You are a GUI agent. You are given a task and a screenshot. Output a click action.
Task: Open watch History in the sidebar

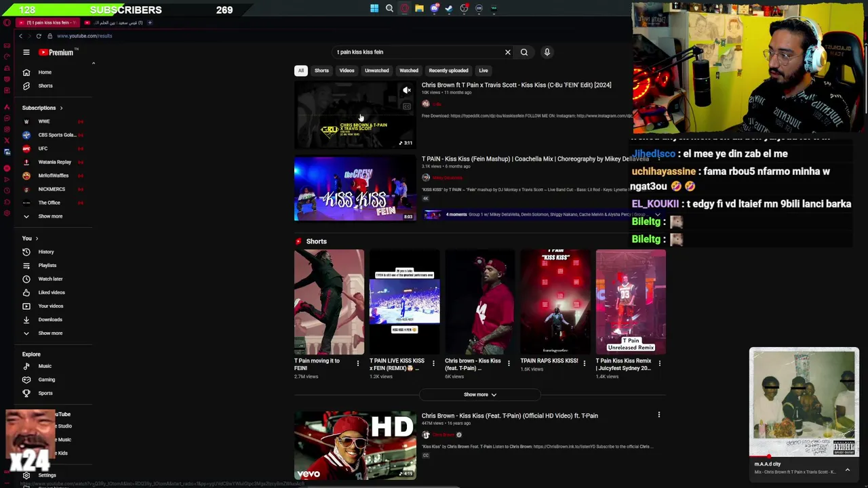(46, 252)
